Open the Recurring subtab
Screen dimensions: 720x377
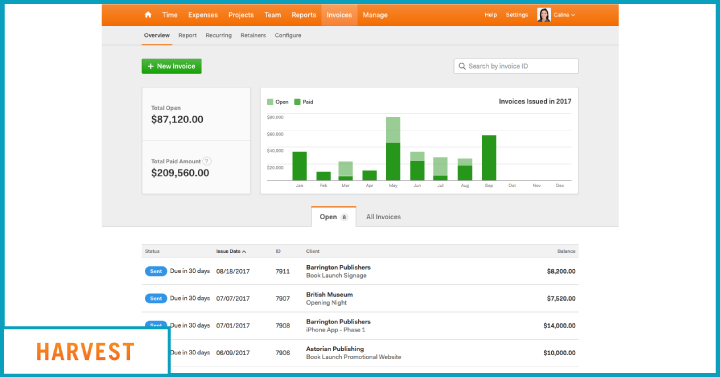click(219, 35)
